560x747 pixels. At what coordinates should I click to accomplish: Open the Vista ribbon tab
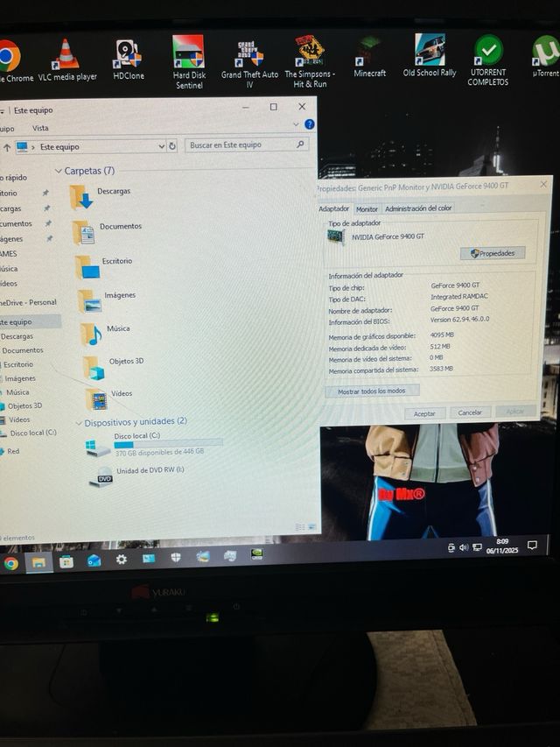[x=40, y=128]
